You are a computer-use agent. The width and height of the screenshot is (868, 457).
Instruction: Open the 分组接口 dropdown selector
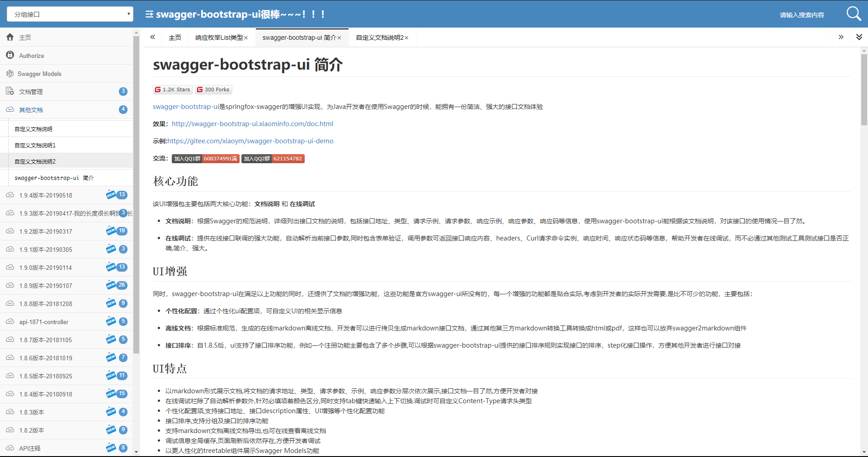[70, 14]
